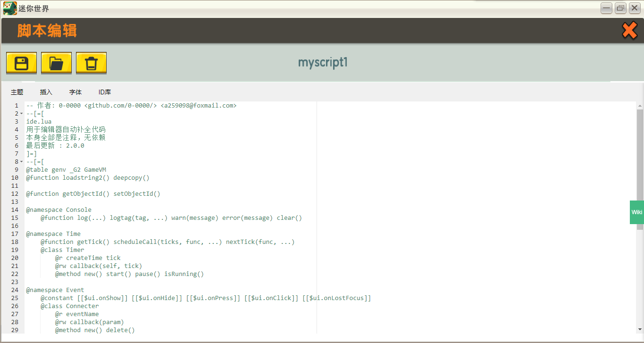Open the 插入 menu

[x=46, y=92]
